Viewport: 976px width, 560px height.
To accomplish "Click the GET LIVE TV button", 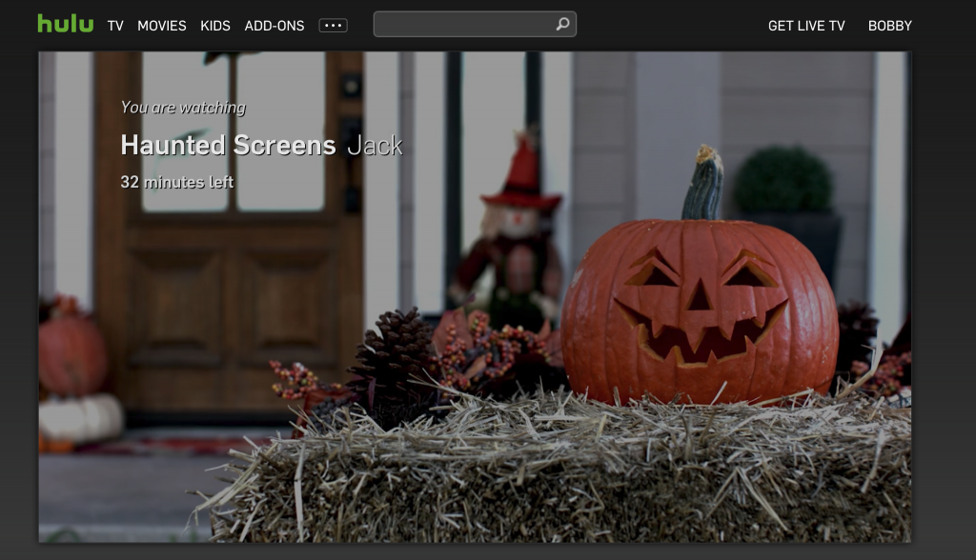I will click(x=806, y=26).
